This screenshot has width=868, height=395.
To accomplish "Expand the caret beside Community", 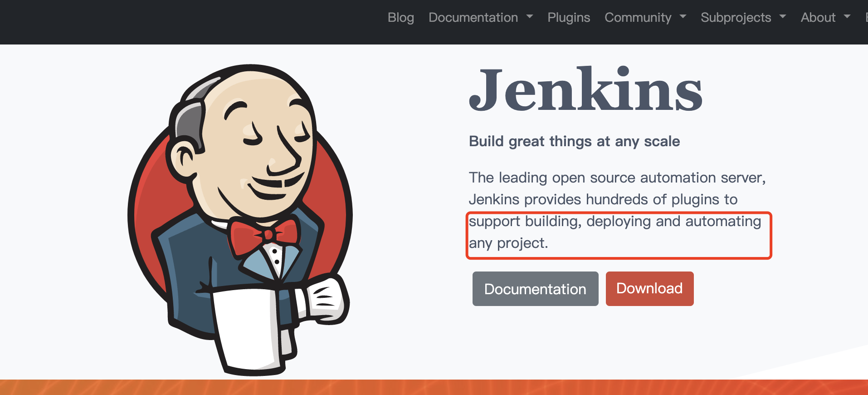I will 683,17.
